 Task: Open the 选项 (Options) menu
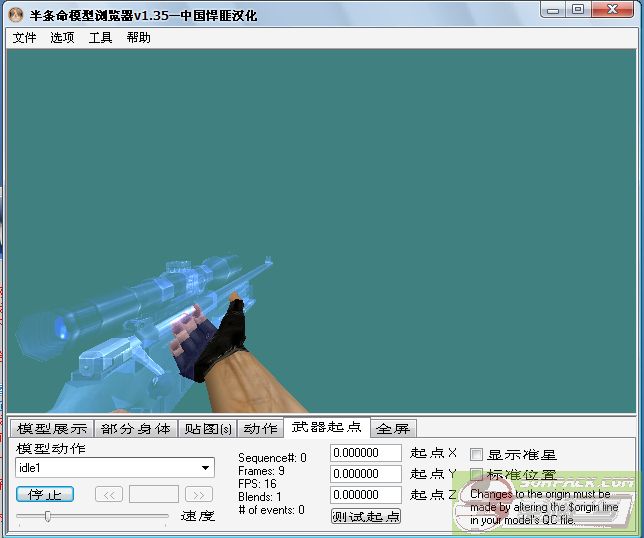(62, 38)
